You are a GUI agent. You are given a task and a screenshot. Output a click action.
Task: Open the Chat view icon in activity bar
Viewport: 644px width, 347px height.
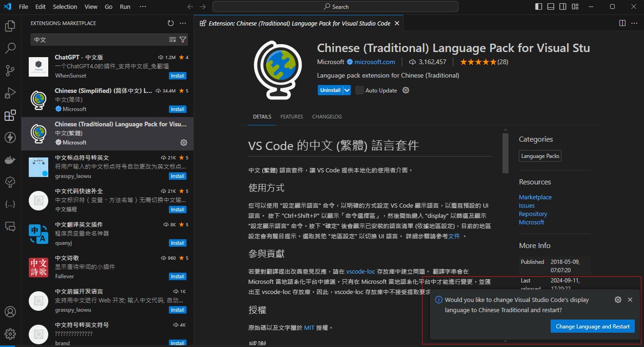(x=10, y=226)
